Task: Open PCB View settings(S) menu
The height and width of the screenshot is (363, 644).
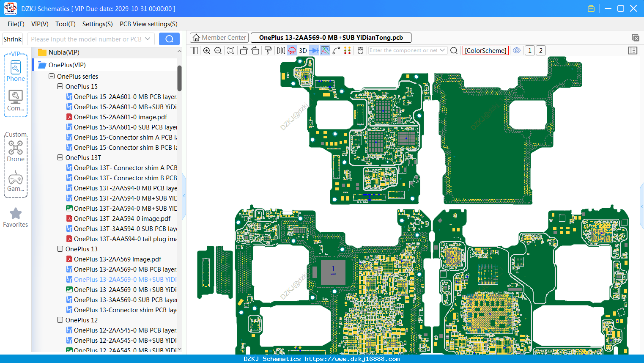Action: (x=148, y=24)
